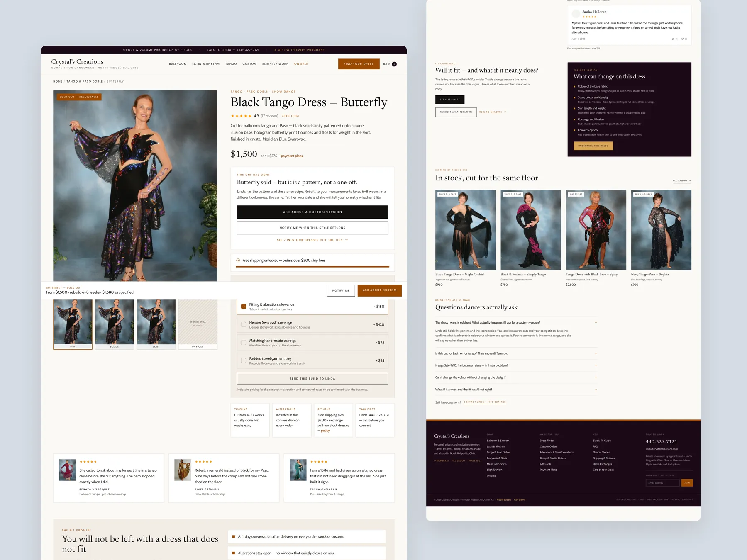Click the checkmark icon beside 'Free shipping unlocked'

238,261
